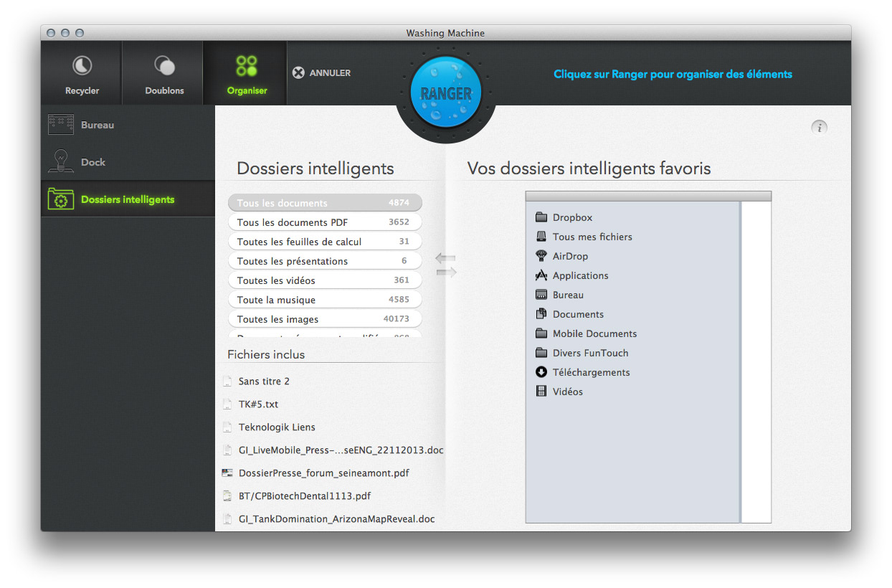Select Bureau in the sidebar

[x=128, y=125]
